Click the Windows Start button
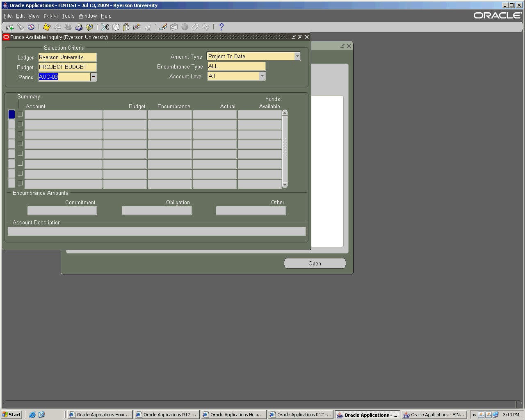This screenshot has width=525, height=420. 11,415
